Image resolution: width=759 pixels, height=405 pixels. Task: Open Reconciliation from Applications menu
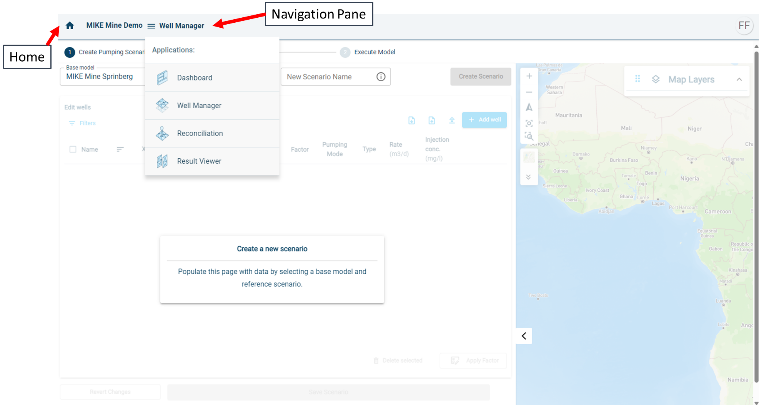tap(212, 134)
